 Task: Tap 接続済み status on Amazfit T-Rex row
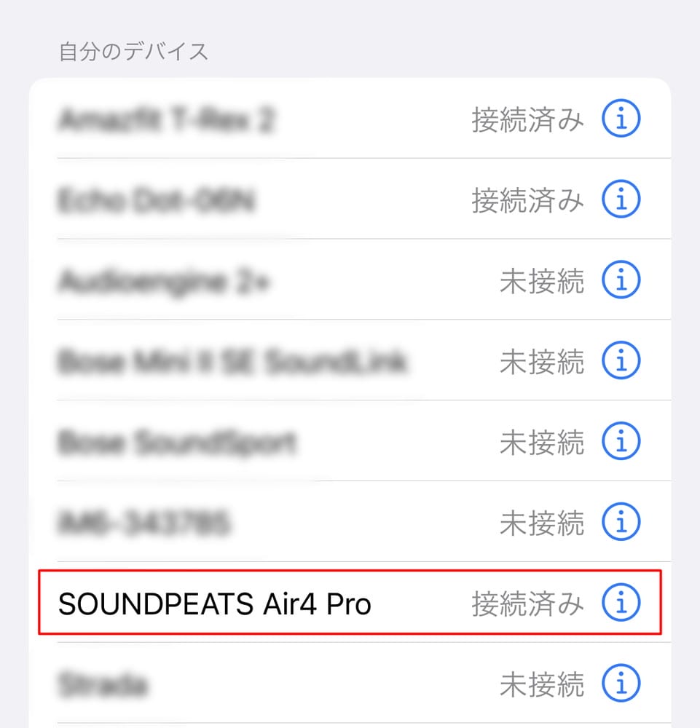tap(527, 119)
